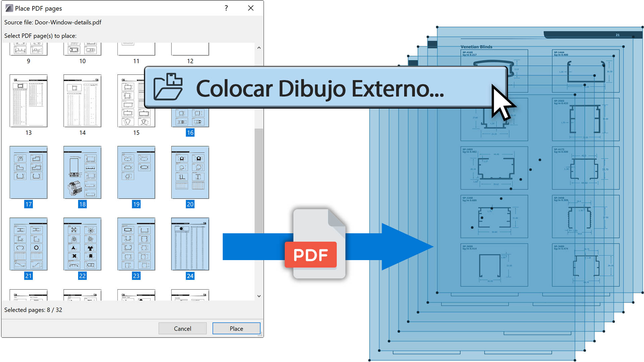Viewport: 644px width, 362px height.
Task: Click Cancel to dismiss PDF dialog
Action: coord(183,328)
